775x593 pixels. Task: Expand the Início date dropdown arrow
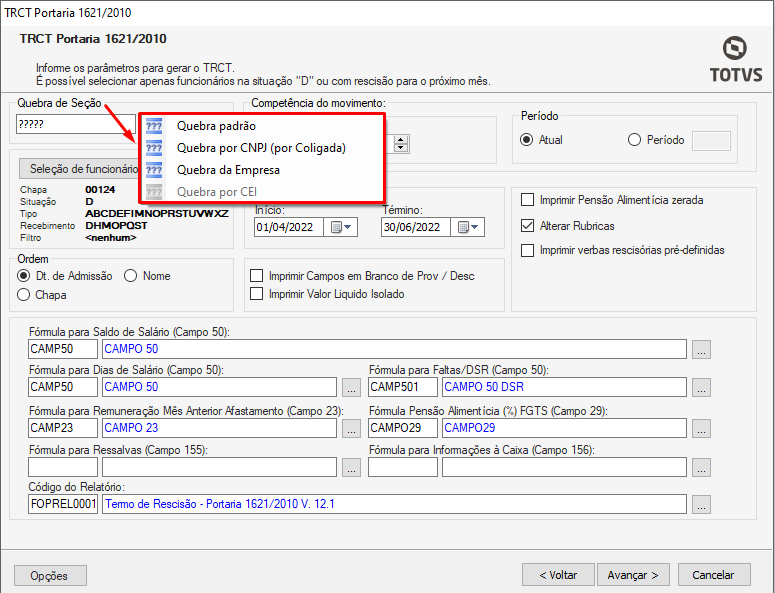[348, 227]
